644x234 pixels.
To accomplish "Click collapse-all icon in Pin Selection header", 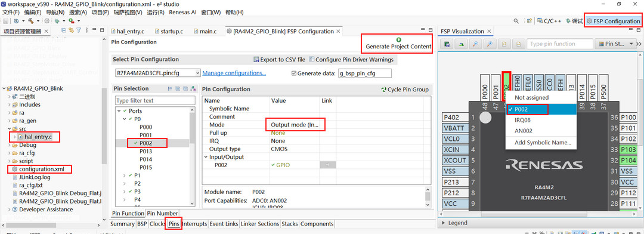I will 185,89.
